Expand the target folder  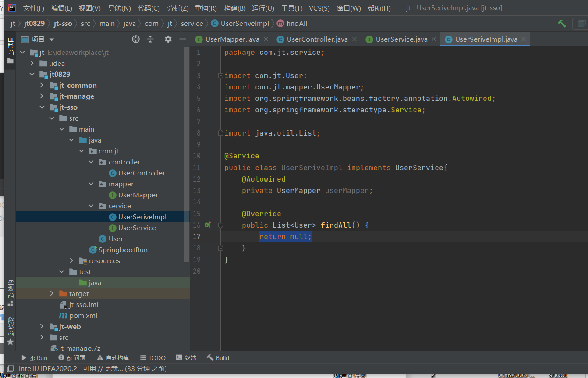pos(52,294)
